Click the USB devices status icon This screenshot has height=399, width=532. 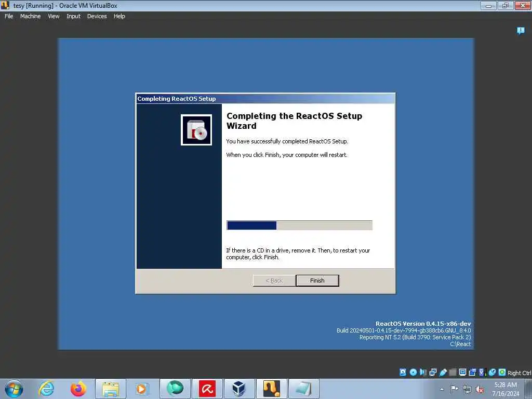443,372
